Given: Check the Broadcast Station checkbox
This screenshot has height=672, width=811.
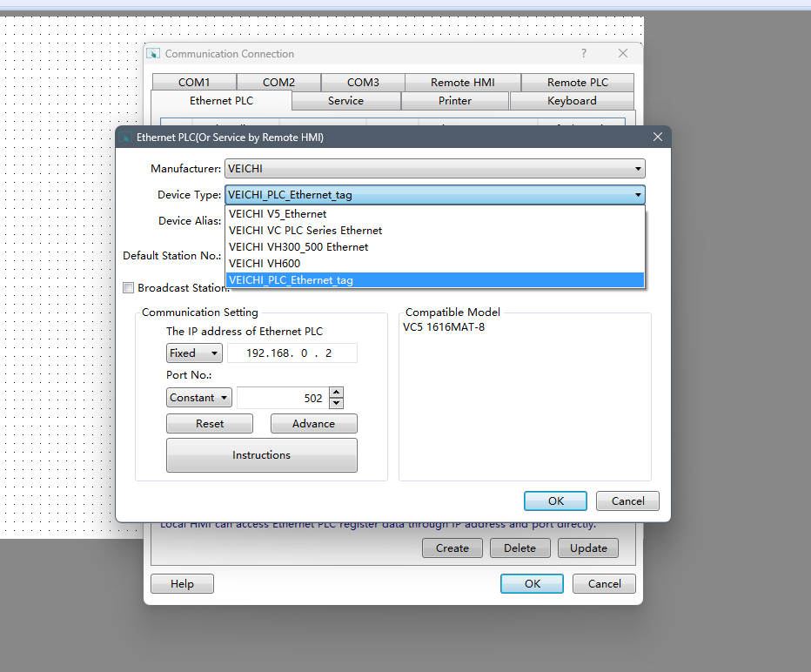Looking at the screenshot, I should [x=129, y=288].
